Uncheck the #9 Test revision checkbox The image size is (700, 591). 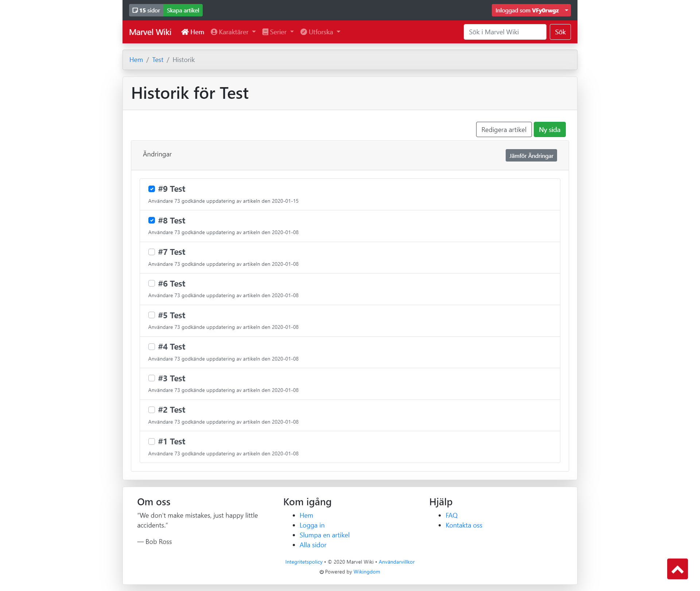pyautogui.click(x=152, y=189)
